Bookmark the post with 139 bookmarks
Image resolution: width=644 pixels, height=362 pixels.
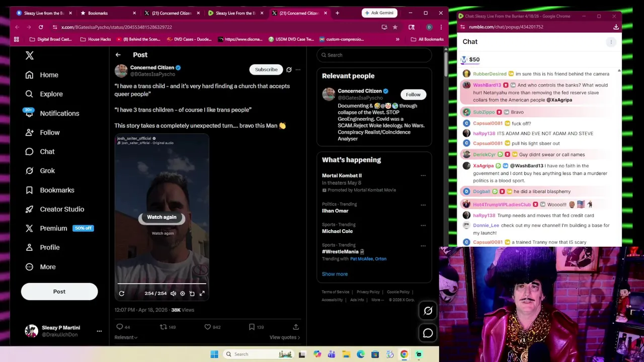coord(252,327)
